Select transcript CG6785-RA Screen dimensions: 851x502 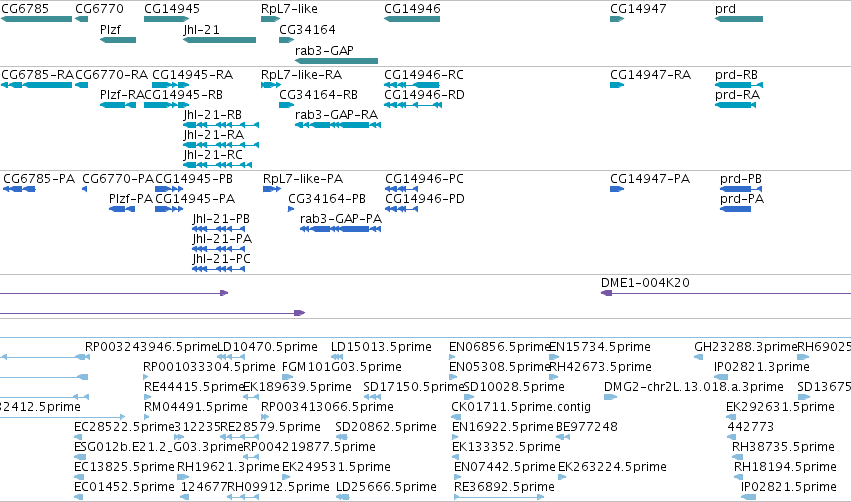36,85
